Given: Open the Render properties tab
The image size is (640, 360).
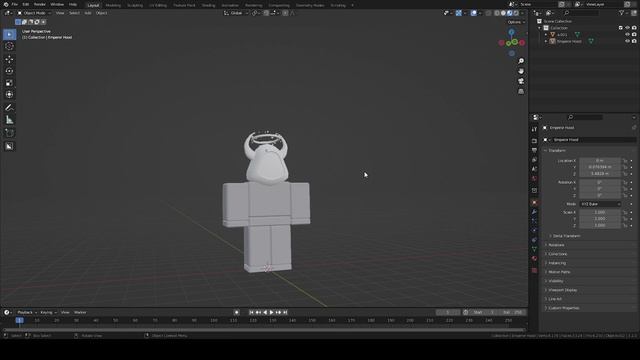Looking at the screenshot, I should 534,141.
